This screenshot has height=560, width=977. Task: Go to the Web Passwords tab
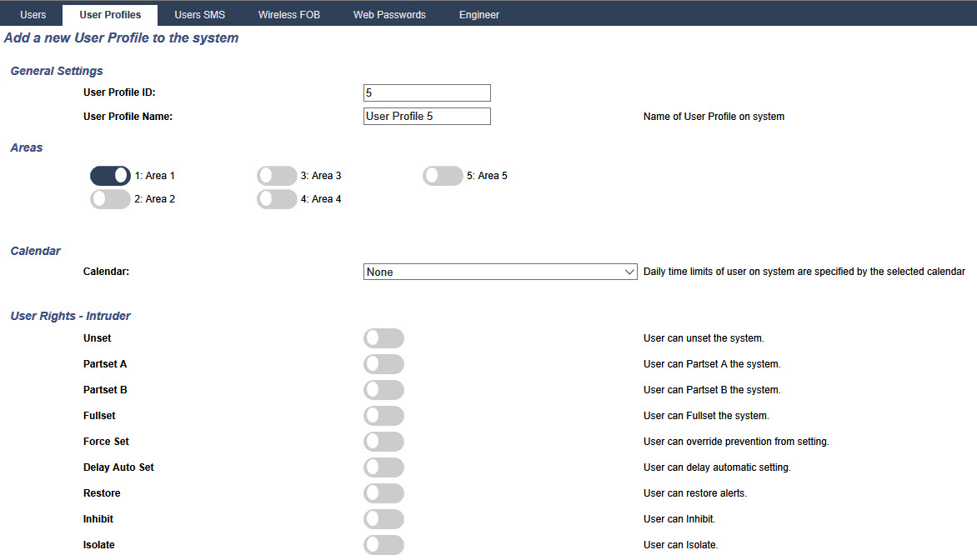pos(389,13)
